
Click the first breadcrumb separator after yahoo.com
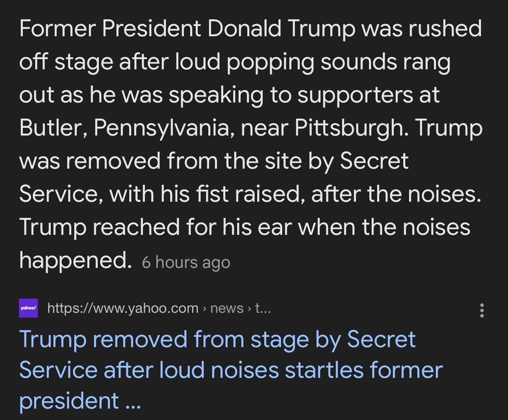point(204,308)
